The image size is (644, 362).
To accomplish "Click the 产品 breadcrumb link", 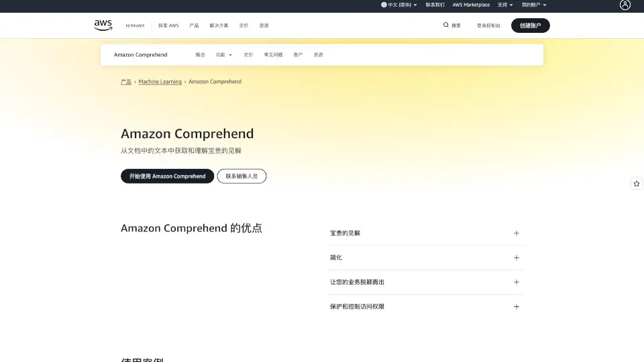I will coord(126,82).
